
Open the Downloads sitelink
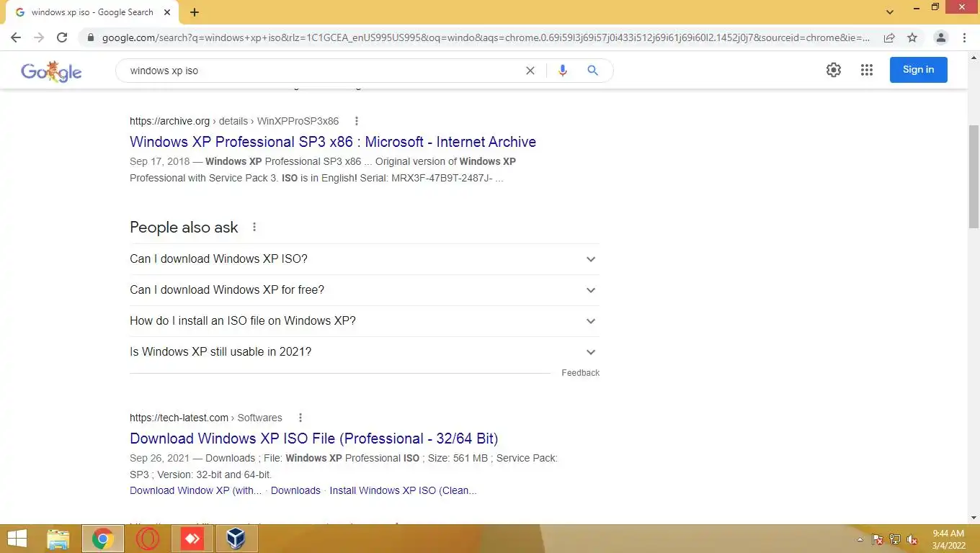(295, 490)
